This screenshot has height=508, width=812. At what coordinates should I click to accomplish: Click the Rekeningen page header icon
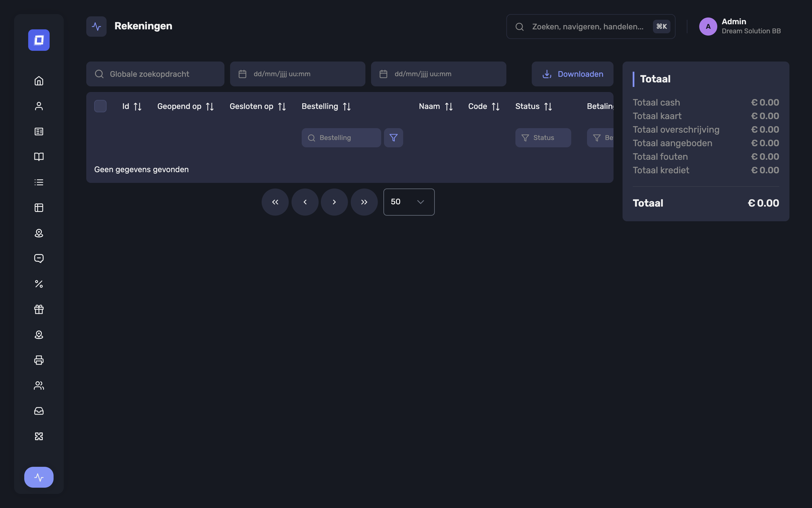pos(96,27)
